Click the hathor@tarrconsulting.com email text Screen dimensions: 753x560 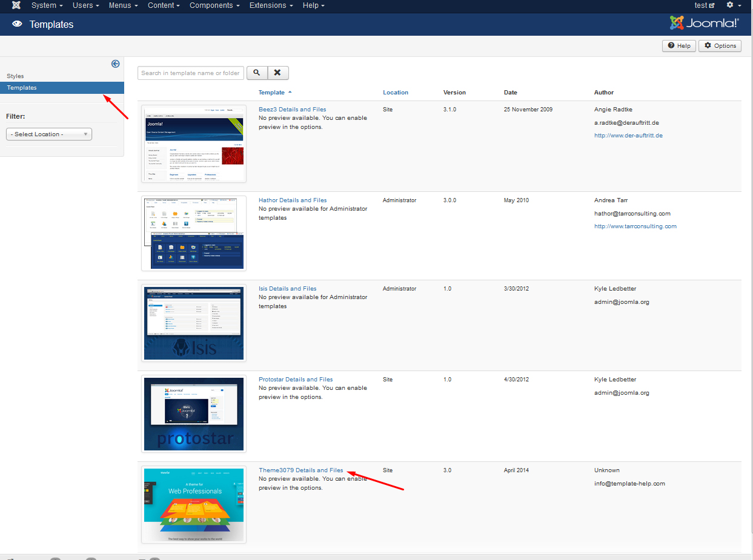coord(632,214)
